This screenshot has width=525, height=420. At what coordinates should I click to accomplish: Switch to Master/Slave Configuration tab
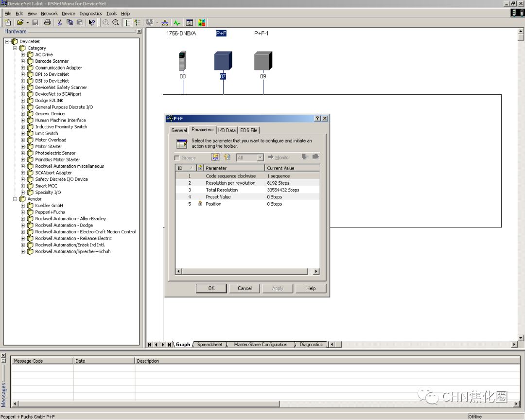(261, 344)
